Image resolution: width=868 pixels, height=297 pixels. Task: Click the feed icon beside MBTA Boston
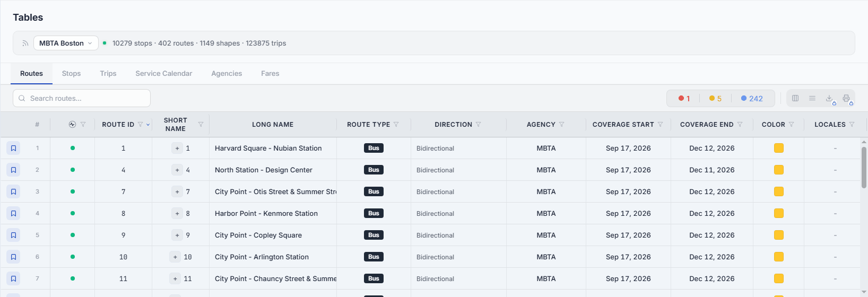[x=25, y=43]
